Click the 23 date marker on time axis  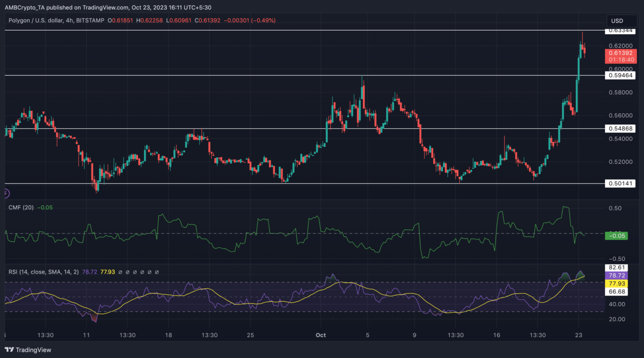579,335
